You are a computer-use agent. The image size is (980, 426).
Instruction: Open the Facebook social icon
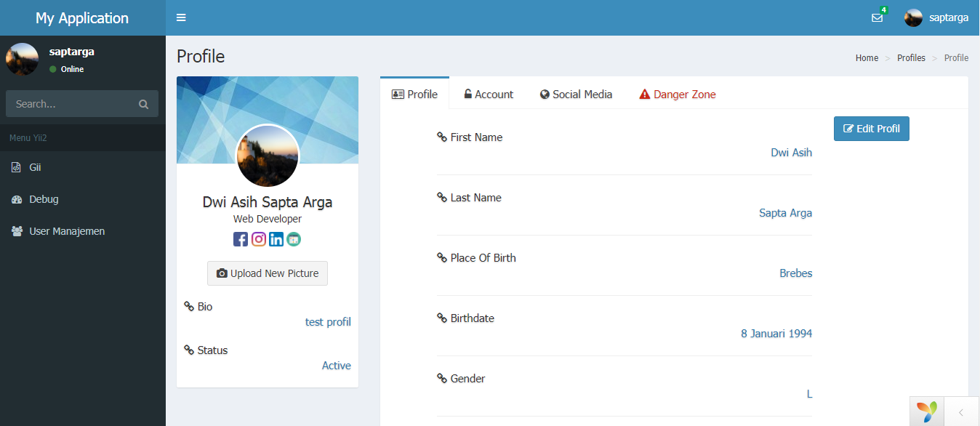pyautogui.click(x=241, y=239)
